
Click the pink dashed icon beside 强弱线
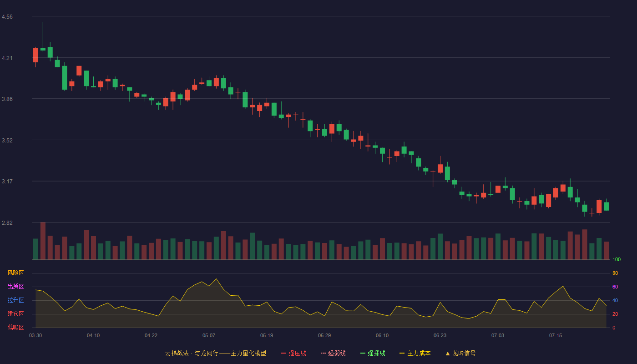click(324, 353)
